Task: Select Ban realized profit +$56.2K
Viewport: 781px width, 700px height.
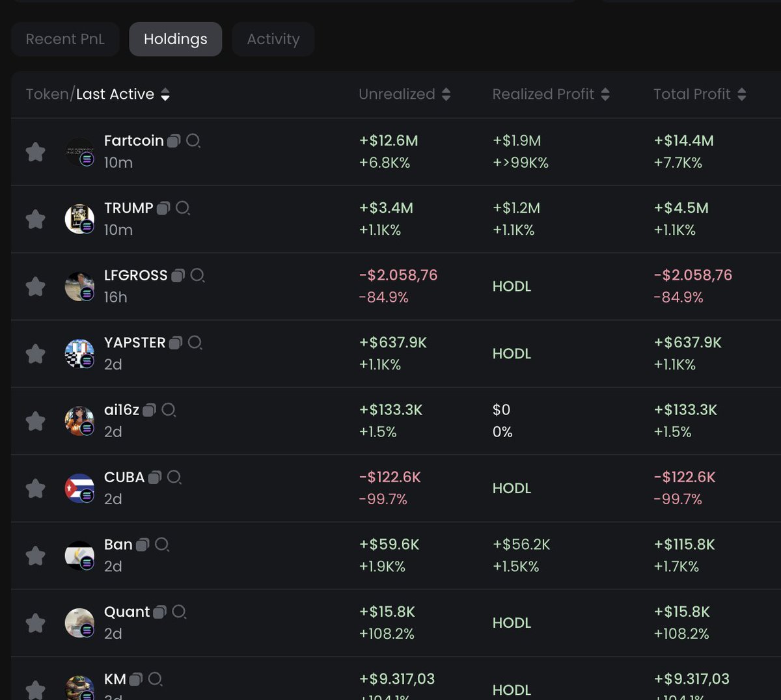Action: click(x=521, y=545)
